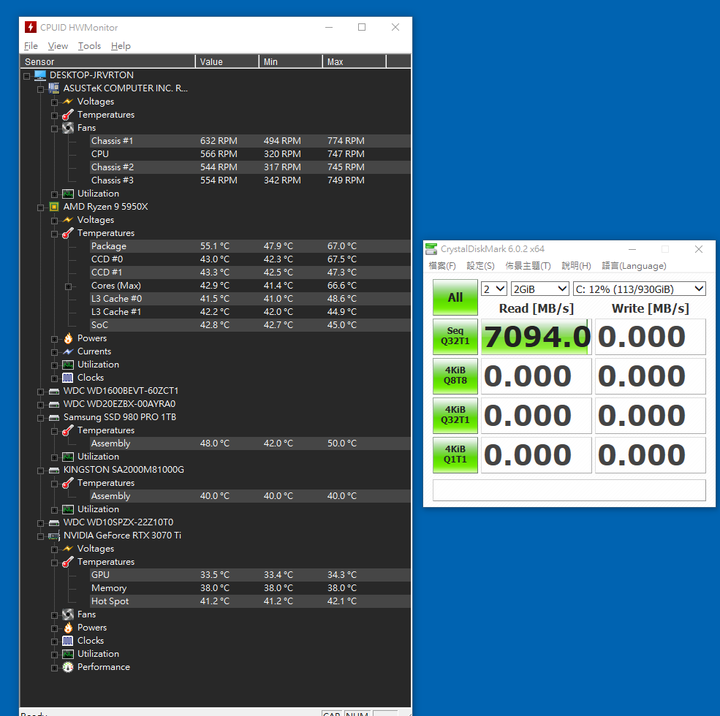Open the 說明(H) menu in CrystalDiskMark
Image resolution: width=720 pixels, height=716 pixels.
[576, 266]
